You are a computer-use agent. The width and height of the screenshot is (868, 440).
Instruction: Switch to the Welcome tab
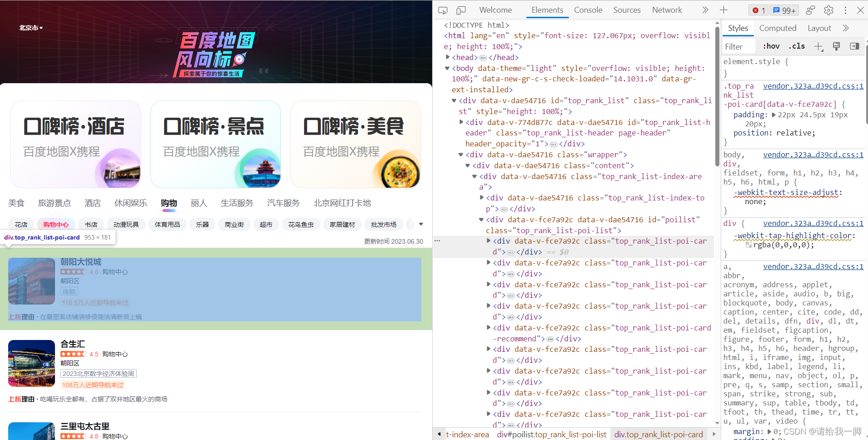pyautogui.click(x=495, y=10)
